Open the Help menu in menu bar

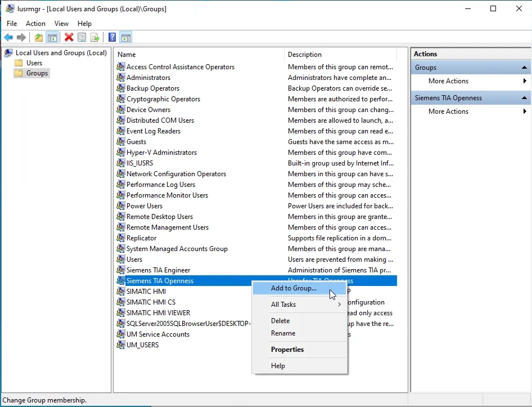[84, 24]
